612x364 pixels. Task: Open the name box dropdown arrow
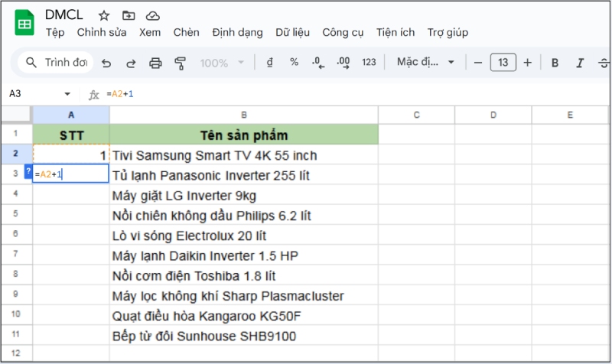(x=67, y=93)
